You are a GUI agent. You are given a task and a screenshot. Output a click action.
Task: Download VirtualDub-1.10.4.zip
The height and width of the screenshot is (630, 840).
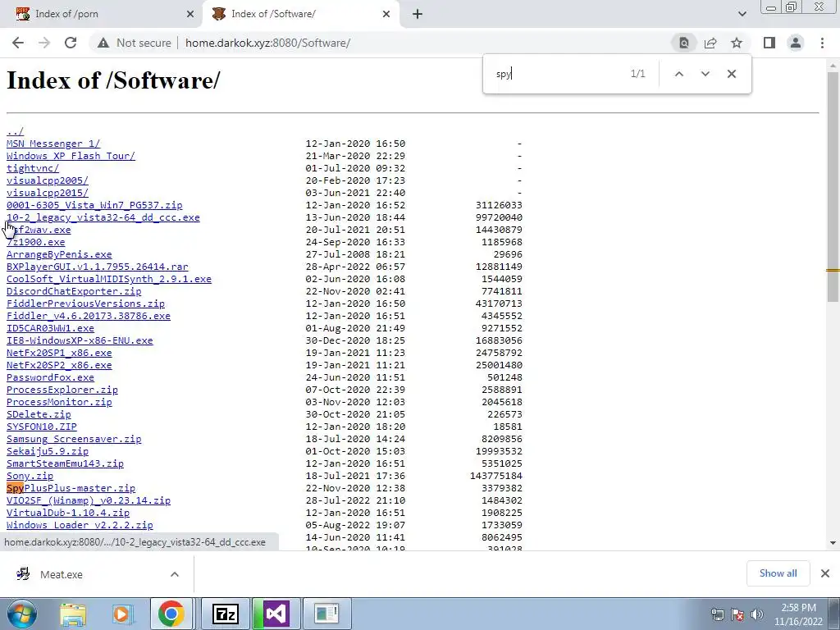(67, 514)
